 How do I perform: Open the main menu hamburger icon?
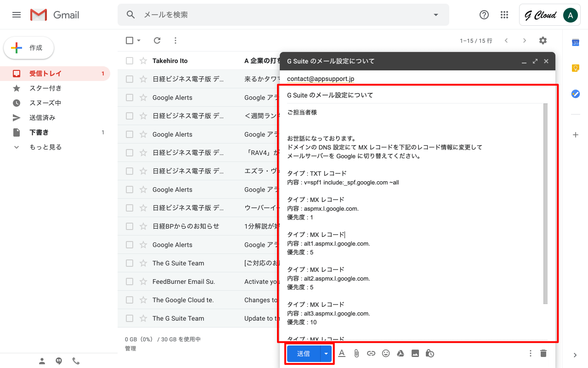point(17,15)
